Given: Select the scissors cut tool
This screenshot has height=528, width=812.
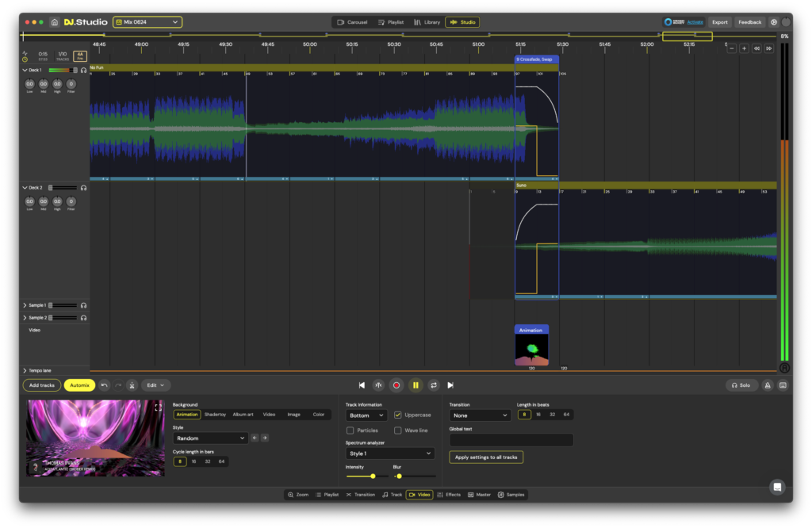Looking at the screenshot, I should point(131,385).
